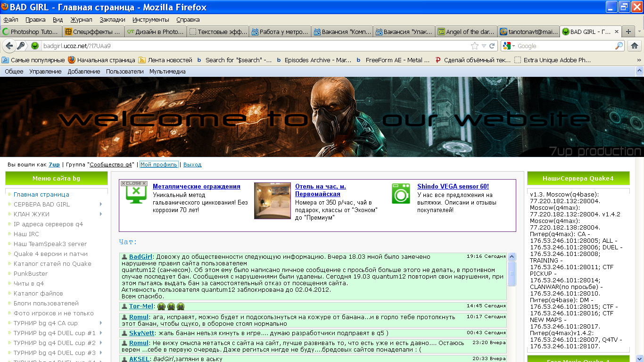Click the search magnifier in Google box
This screenshot has height=362, width=644.
coord(619,46)
